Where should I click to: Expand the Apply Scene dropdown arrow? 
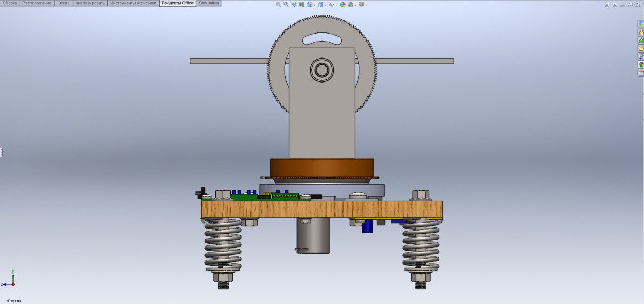click(355, 5)
